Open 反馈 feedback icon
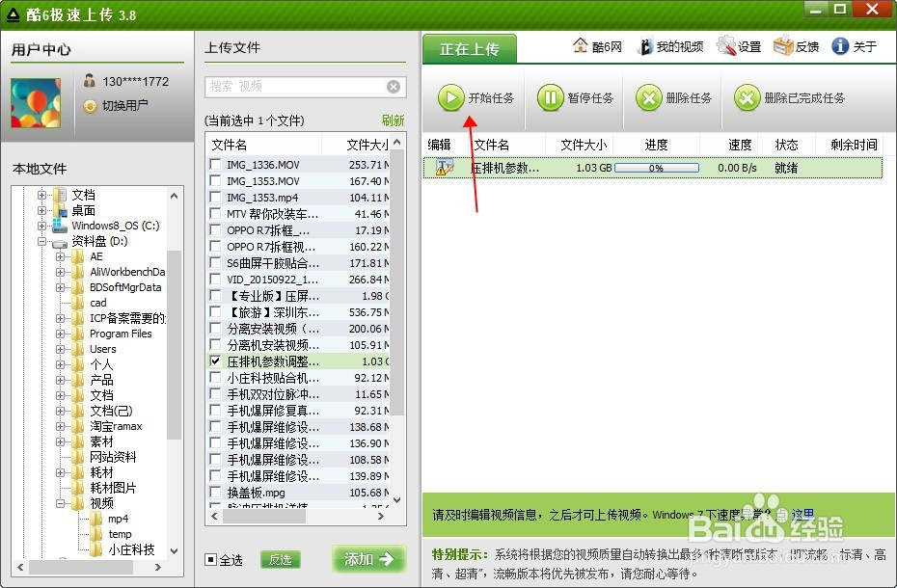The image size is (897, 588). pos(783,45)
